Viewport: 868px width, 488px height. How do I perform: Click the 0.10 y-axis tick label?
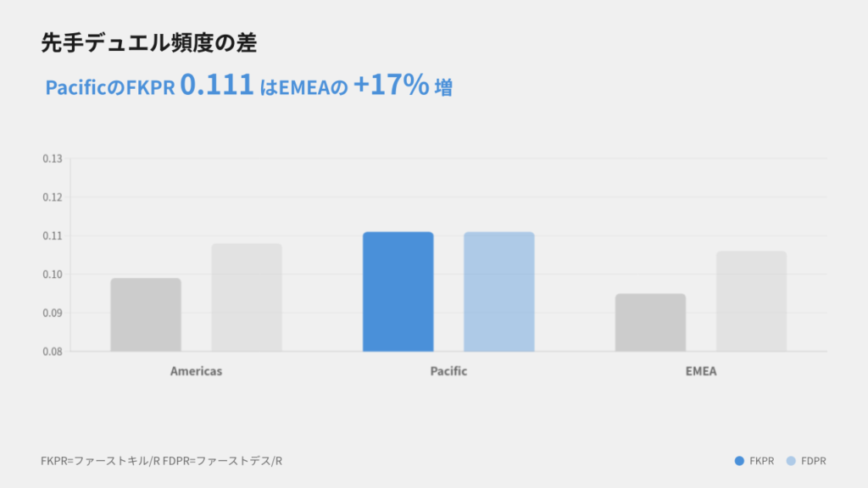click(x=53, y=274)
